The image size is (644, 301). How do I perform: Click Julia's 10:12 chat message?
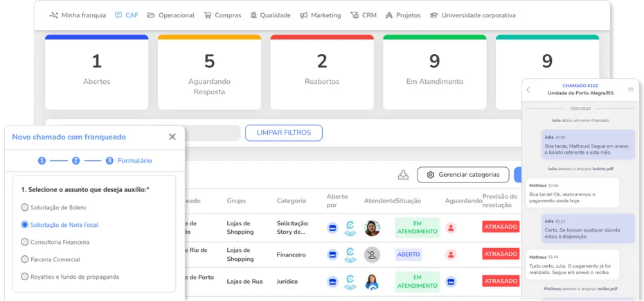[588, 229]
